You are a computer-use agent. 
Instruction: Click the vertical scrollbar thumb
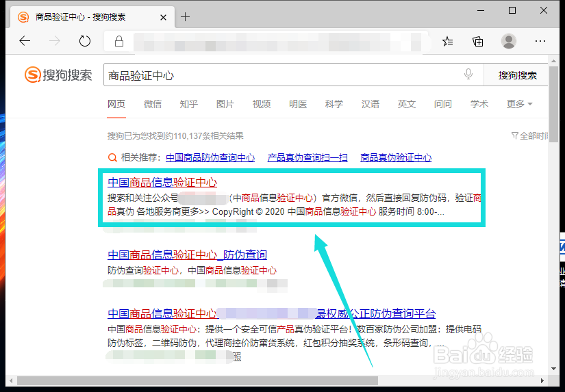[554, 105]
